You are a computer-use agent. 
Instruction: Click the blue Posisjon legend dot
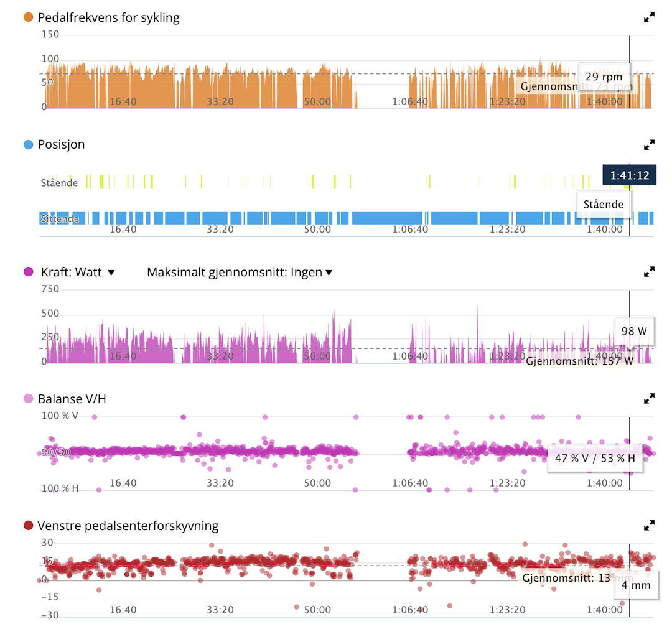(27, 144)
